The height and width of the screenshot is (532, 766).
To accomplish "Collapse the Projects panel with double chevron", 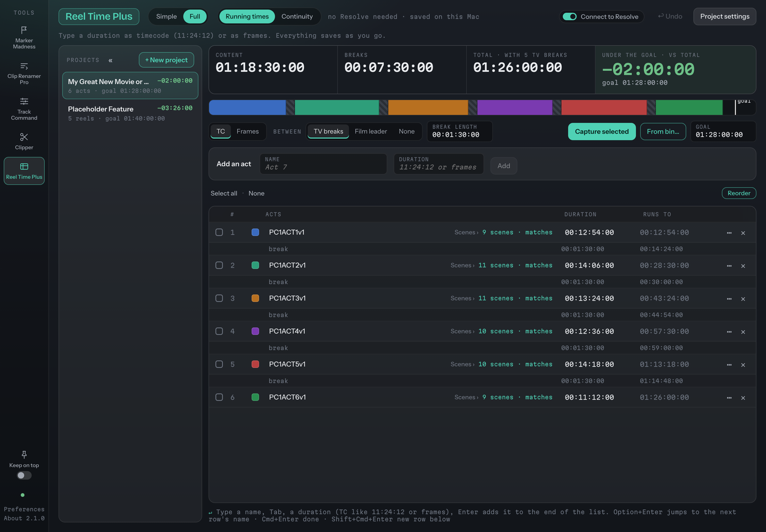I will tap(110, 60).
